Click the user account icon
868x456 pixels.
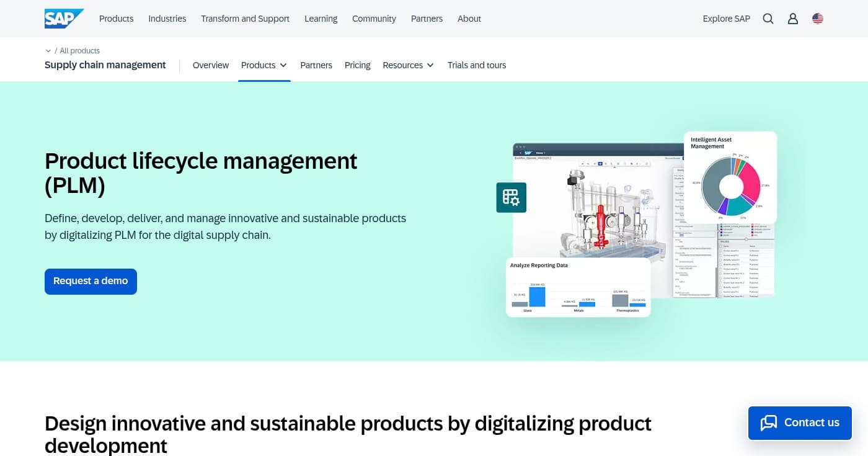pyautogui.click(x=793, y=19)
